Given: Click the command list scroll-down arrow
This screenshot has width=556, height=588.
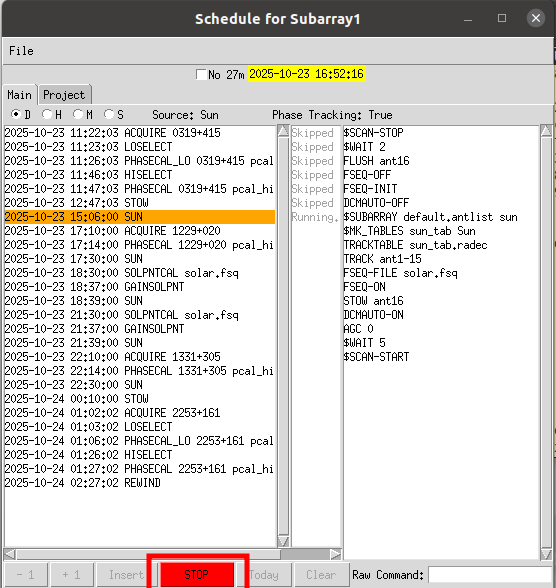Looking at the screenshot, I should pyautogui.click(x=546, y=554).
